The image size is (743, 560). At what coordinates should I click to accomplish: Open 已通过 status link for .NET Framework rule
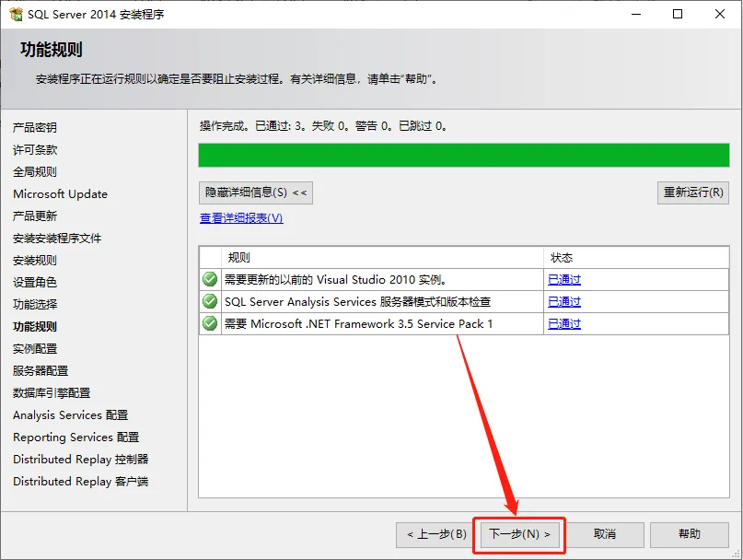563,323
